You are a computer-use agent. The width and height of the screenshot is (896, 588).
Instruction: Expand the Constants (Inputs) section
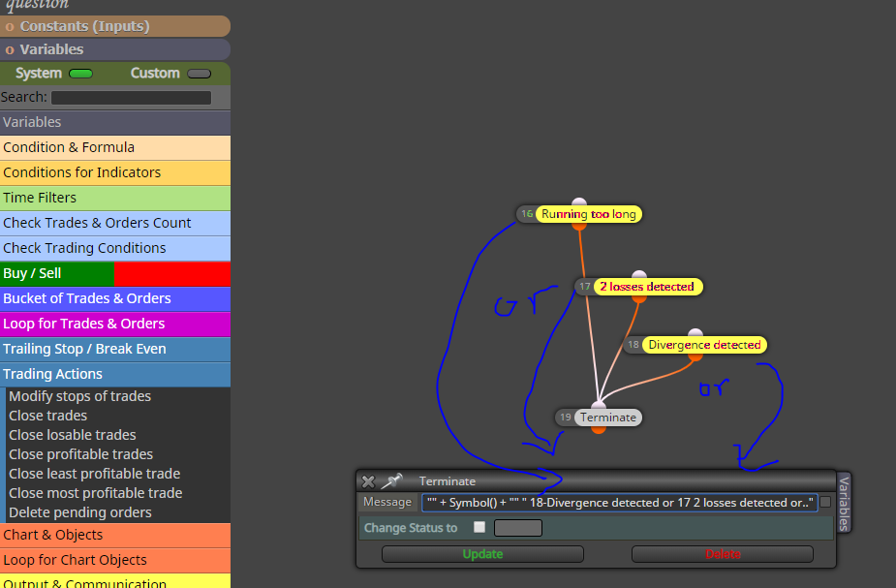(x=115, y=26)
